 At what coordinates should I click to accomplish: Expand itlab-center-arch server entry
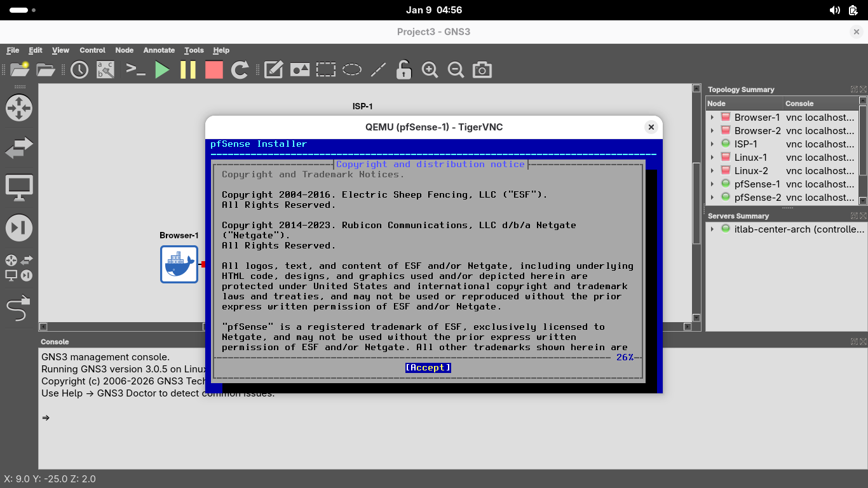(712, 229)
